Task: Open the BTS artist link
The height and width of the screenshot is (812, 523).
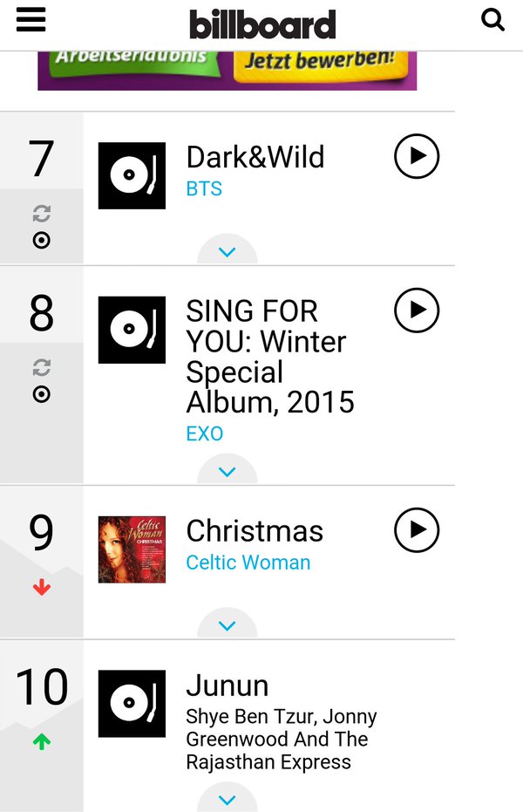Action: pos(204,188)
